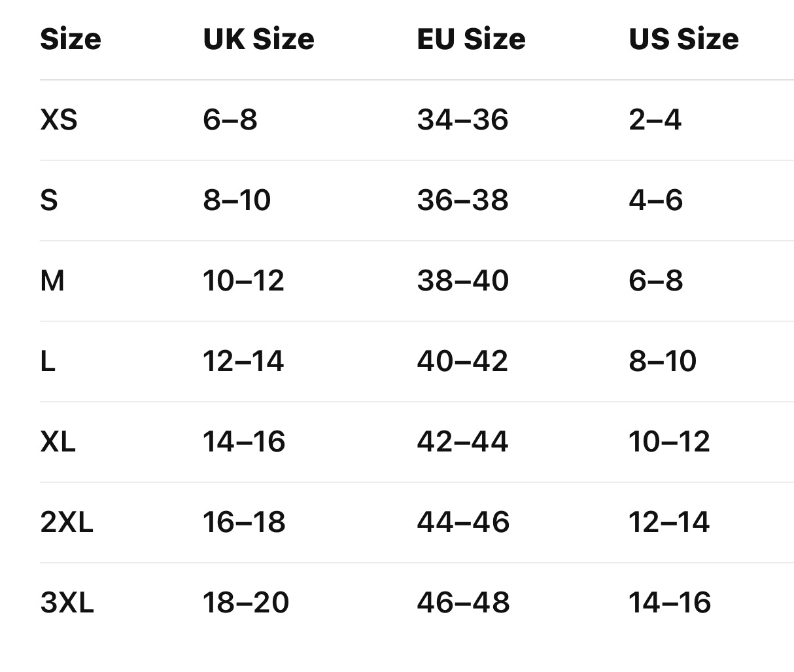Click the Size column header
The height and width of the screenshot is (672, 794).
click(x=71, y=39)
